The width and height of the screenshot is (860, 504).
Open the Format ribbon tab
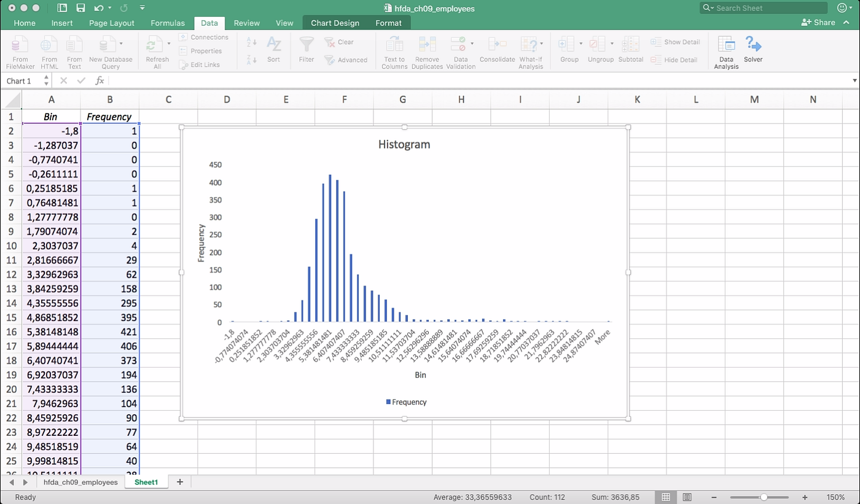click(388, 23)
